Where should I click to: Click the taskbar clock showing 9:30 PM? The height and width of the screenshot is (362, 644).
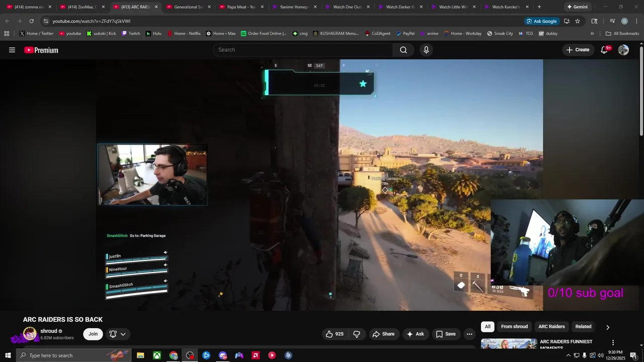[x=615, y=355]
